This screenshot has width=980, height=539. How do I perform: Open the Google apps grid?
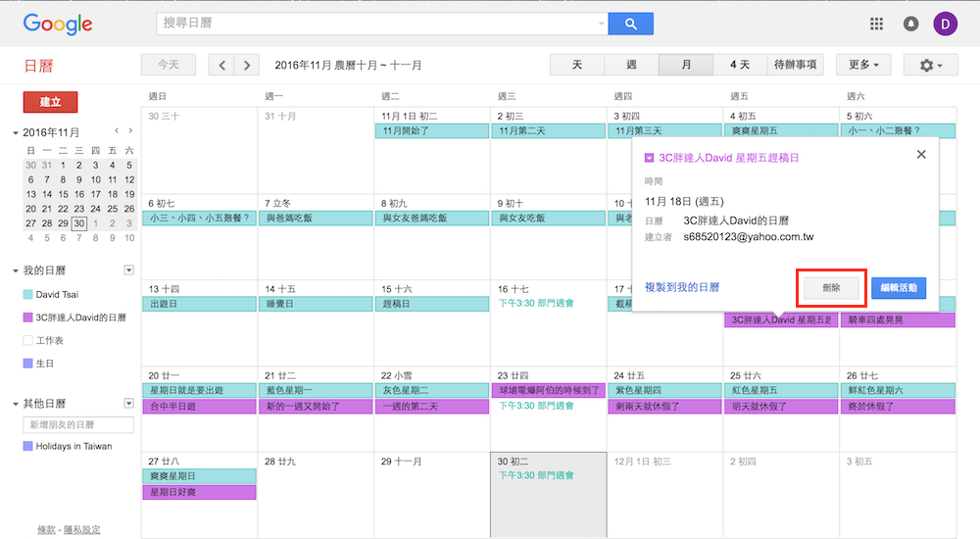pos(876,24)
